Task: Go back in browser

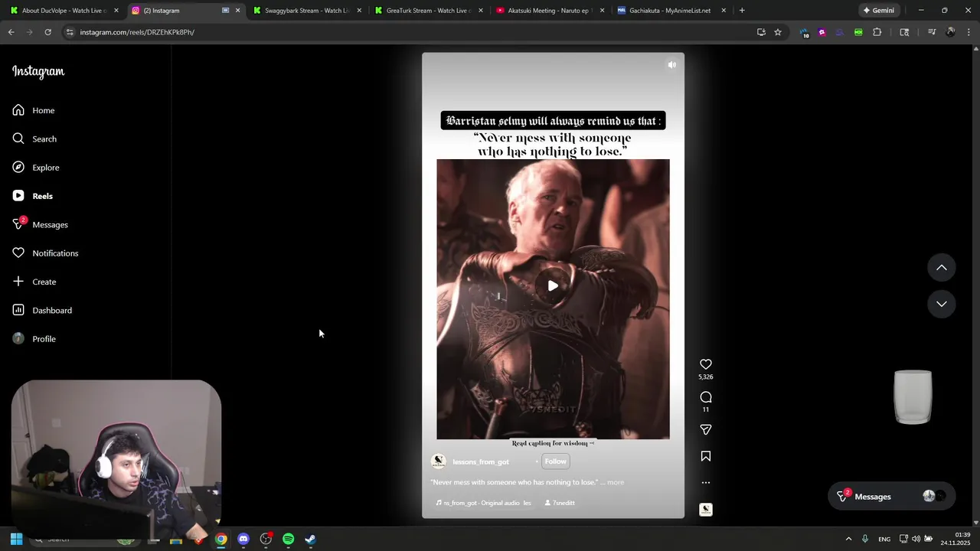Action: pos(11,32)
